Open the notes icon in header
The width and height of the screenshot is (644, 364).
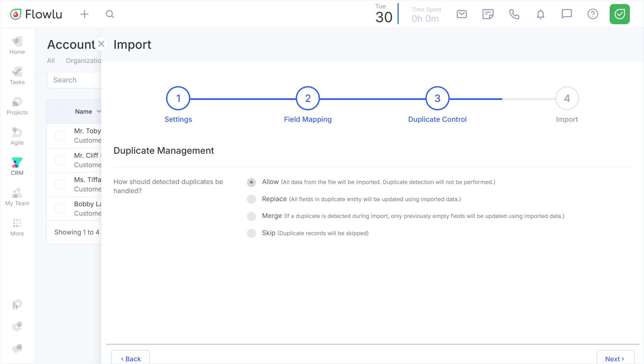[x=488, y=14]
